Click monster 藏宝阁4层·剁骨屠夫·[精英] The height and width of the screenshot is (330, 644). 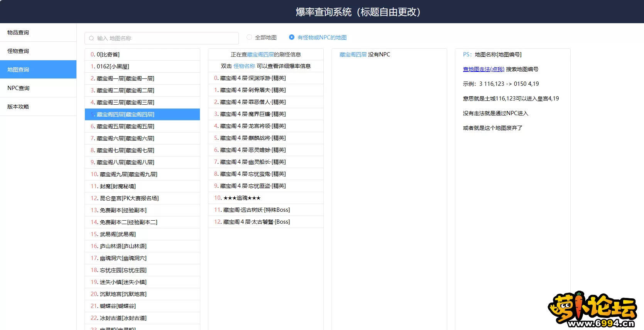266,90
